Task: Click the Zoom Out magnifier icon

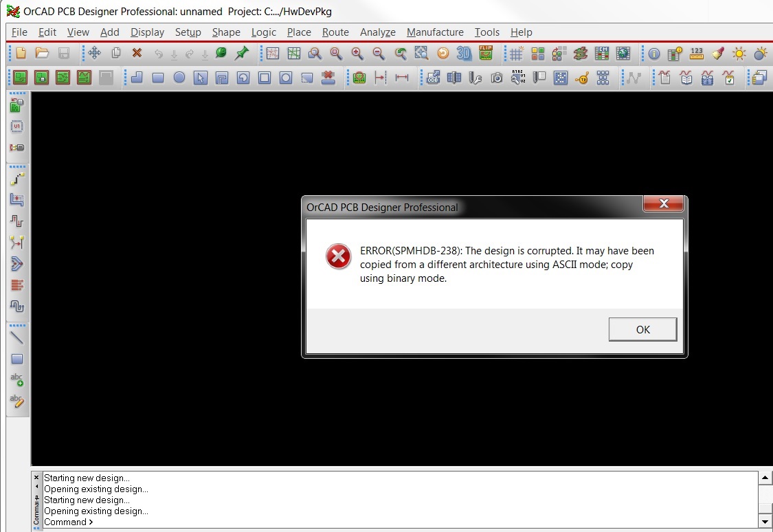Action: [x=379, y=53]
